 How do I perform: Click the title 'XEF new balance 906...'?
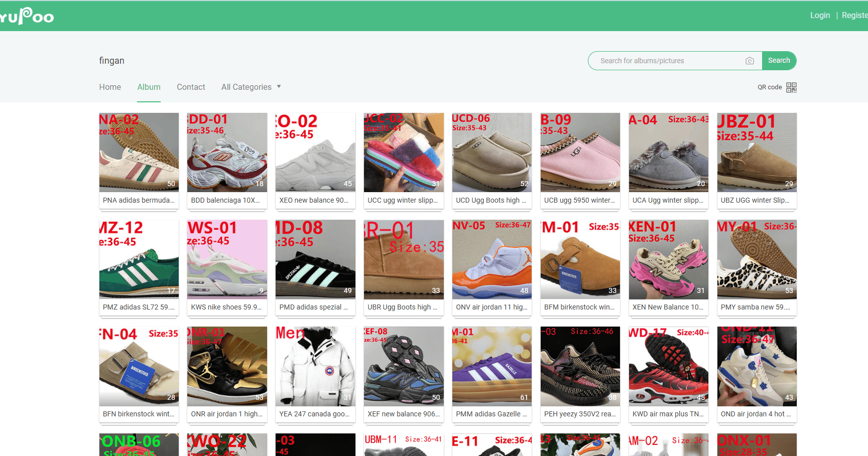(404, 414)
